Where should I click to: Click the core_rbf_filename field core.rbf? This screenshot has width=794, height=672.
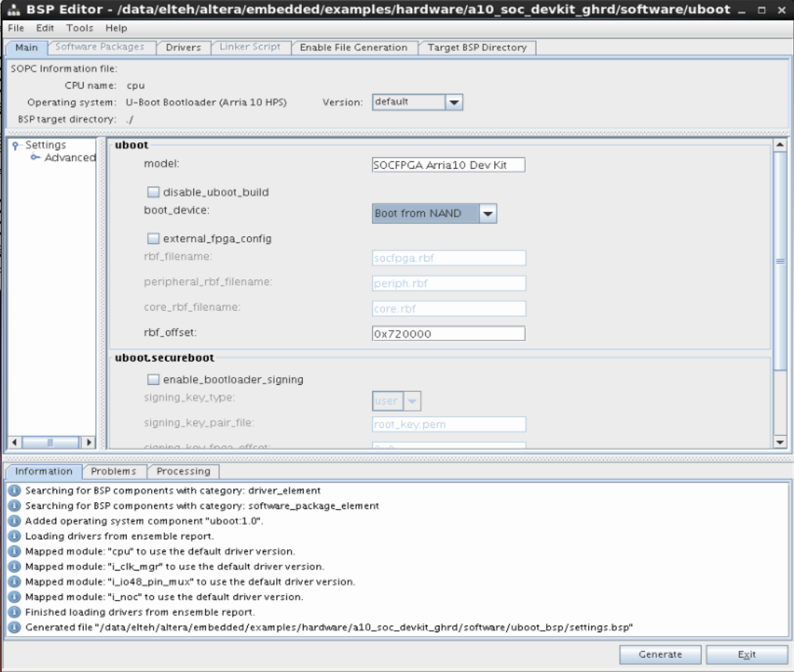point(449,308)
